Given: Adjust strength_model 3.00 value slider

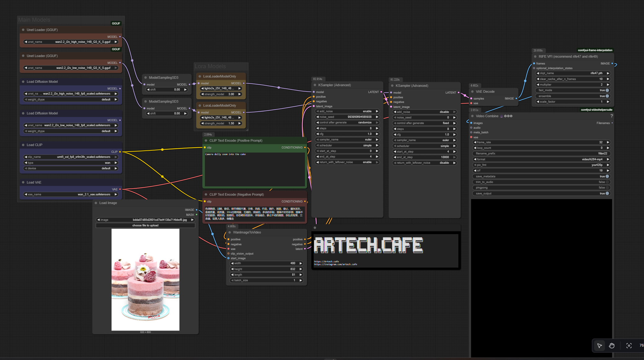Looking at the screenshot, I should (221, 94).
